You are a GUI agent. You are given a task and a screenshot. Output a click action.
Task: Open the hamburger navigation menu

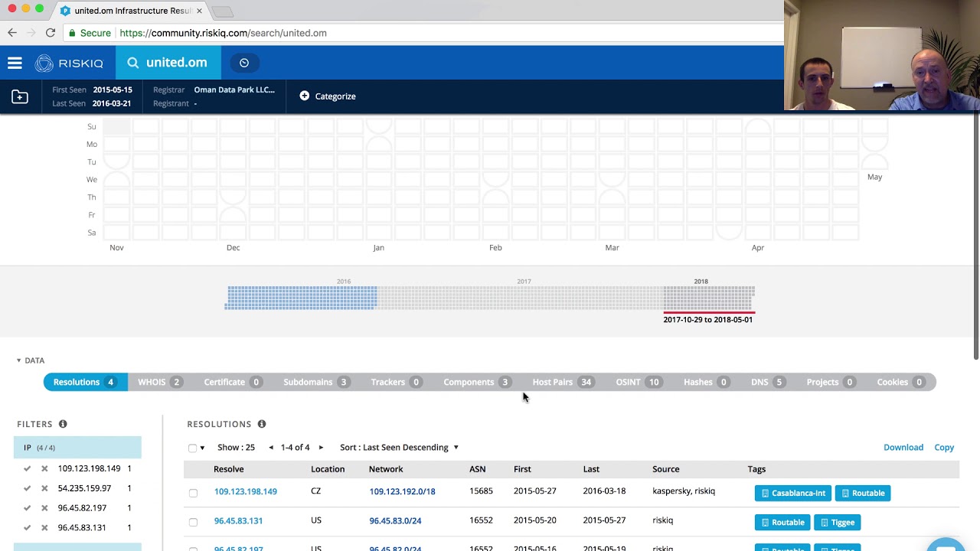pos(15,64)
